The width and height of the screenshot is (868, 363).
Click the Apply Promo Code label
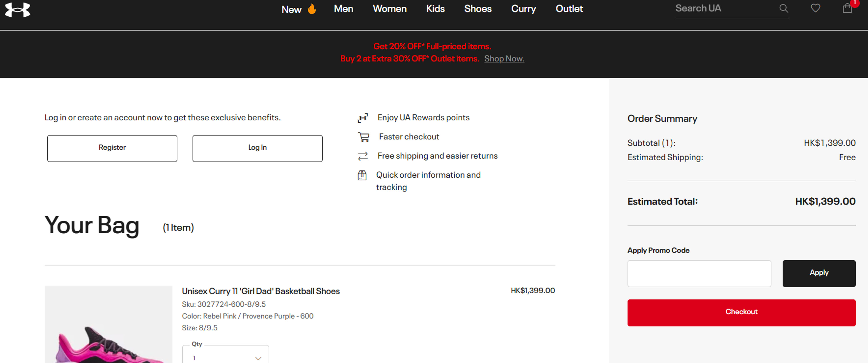tap(658, 250)
